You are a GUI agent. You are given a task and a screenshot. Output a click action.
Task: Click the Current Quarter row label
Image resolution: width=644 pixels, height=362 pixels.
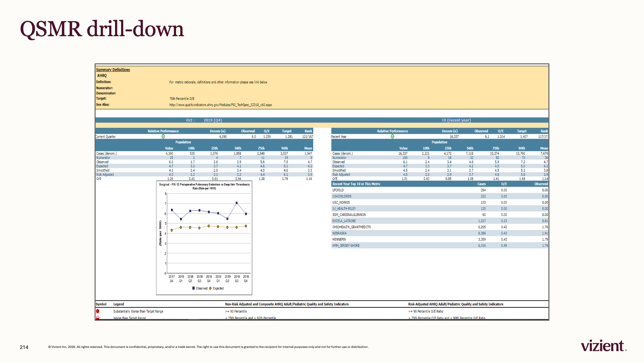click(106, 137)
